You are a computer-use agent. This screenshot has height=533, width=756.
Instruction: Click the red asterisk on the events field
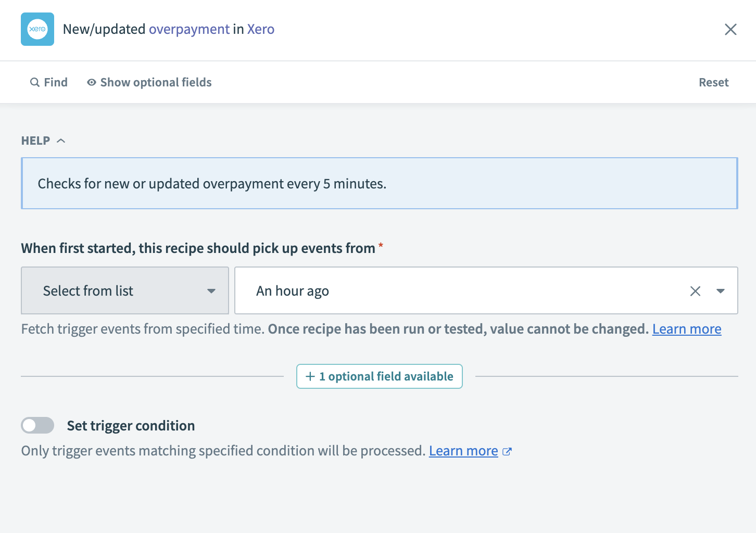pyautogui.click(x=381, y=245)
